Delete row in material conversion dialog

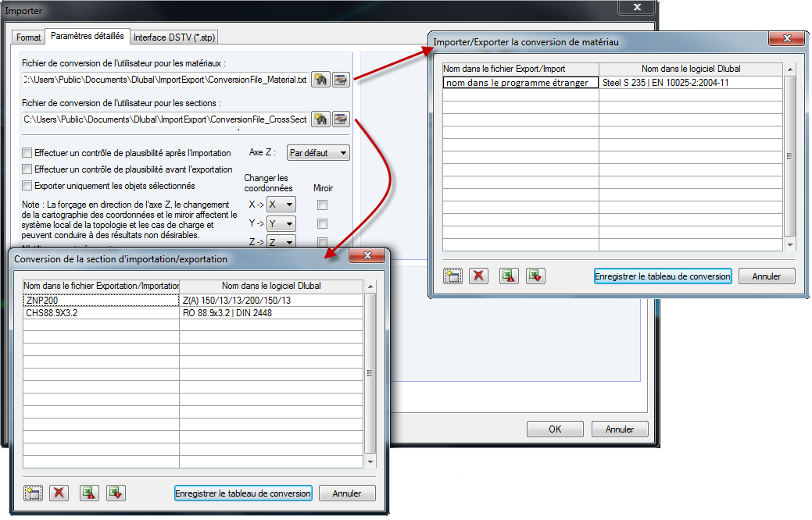pos(478,276)
